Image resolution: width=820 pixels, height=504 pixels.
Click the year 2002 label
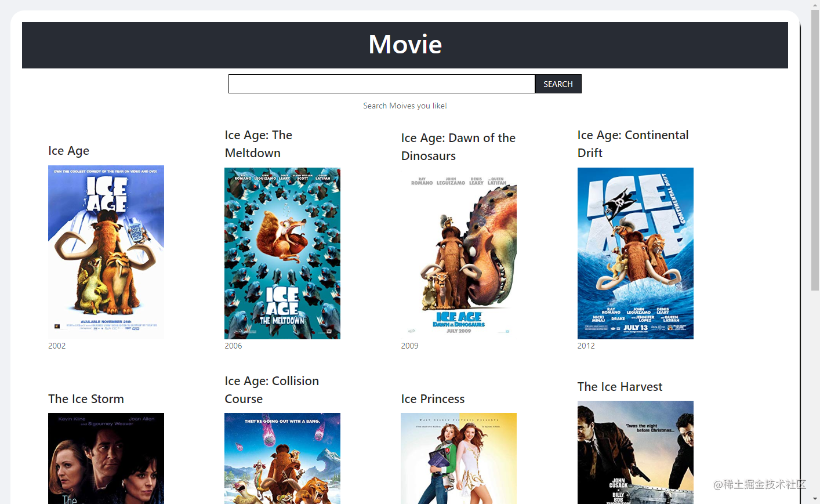[x=57, y=346]
